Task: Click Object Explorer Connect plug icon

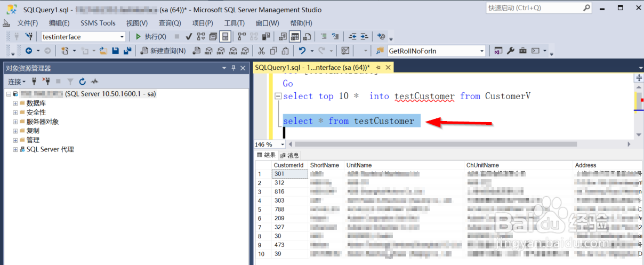Action: pos(34,82)
